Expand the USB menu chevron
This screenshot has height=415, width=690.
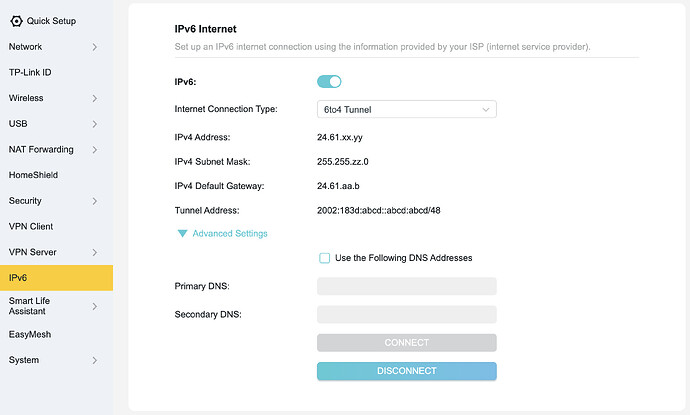[x=94, y=124]
